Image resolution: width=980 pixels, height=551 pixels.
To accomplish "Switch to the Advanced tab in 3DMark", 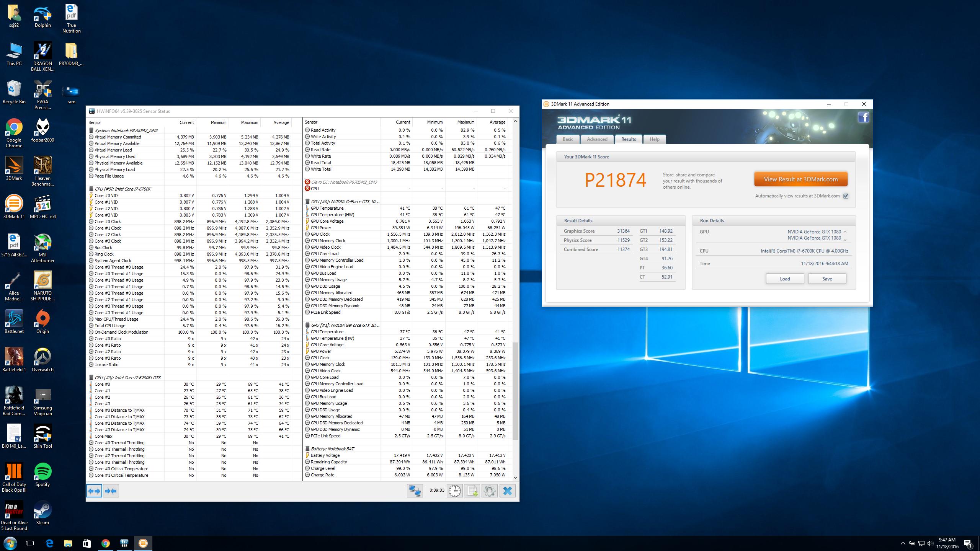I will point(597,139).
